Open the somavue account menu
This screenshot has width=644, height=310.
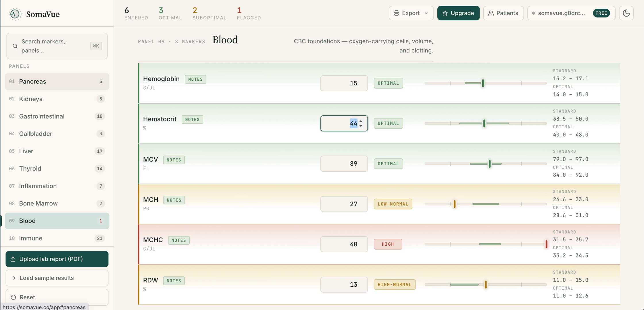(571, 13)
